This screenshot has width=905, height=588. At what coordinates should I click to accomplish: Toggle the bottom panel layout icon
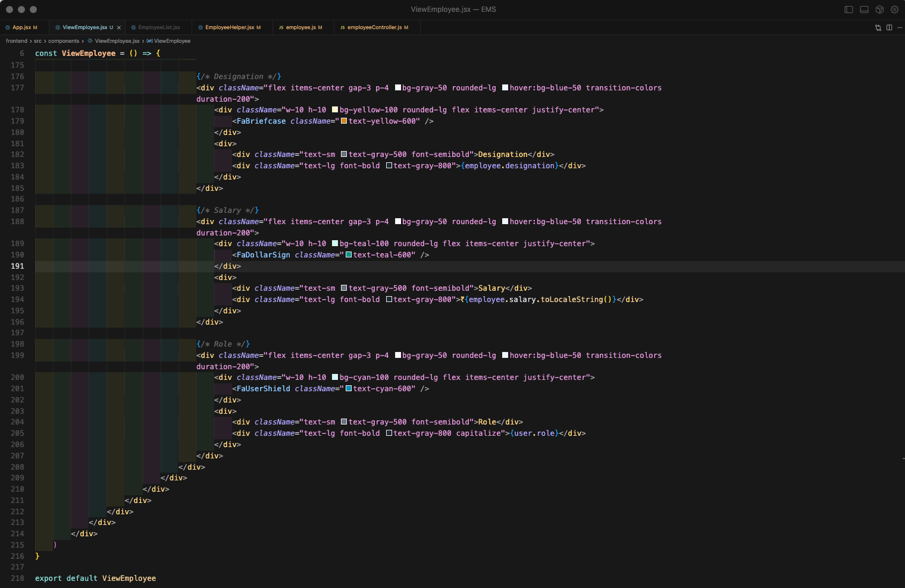point(864,10)
